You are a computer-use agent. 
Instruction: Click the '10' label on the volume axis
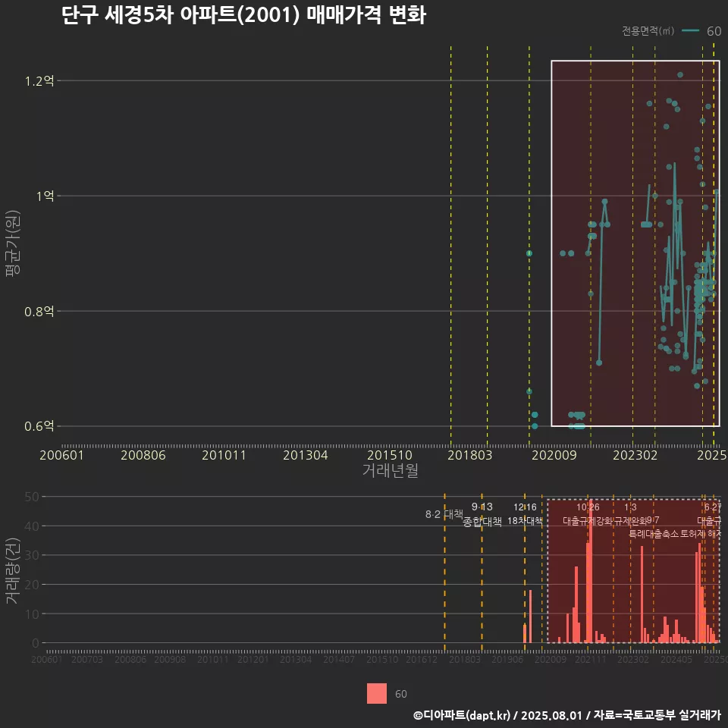tap(32, 613)
